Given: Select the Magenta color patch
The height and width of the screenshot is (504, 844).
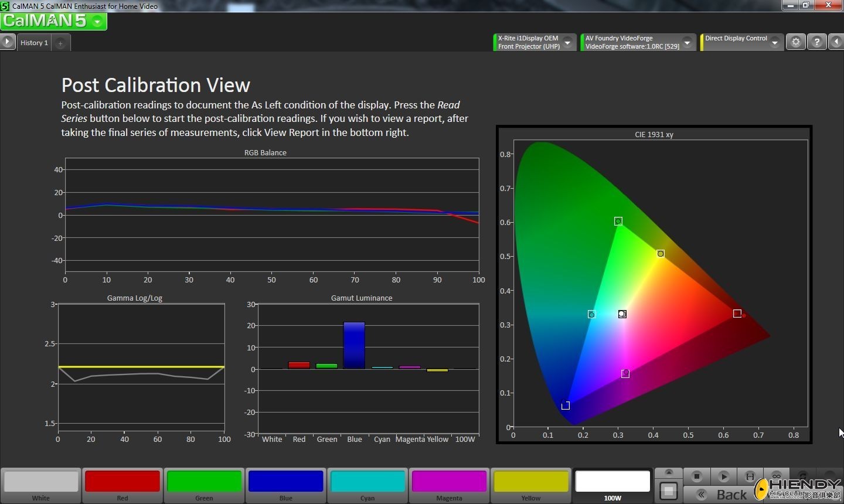Looking at the screenshot, I should (449, 482).
